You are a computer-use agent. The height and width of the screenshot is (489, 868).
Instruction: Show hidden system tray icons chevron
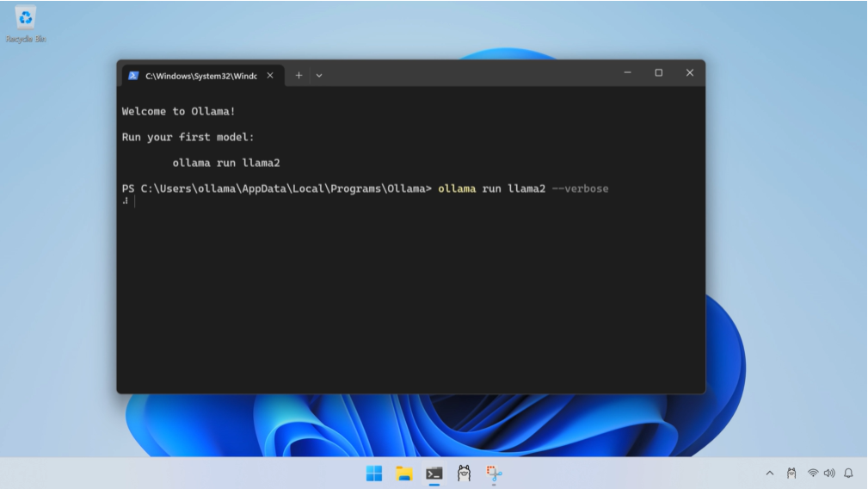click(769, 473)
